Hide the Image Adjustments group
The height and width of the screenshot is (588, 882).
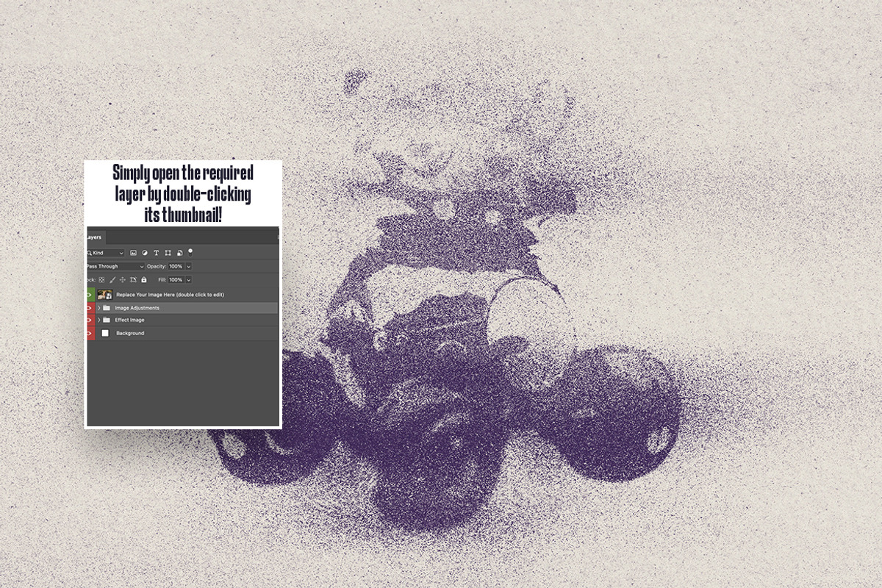(x=90, y=308)
